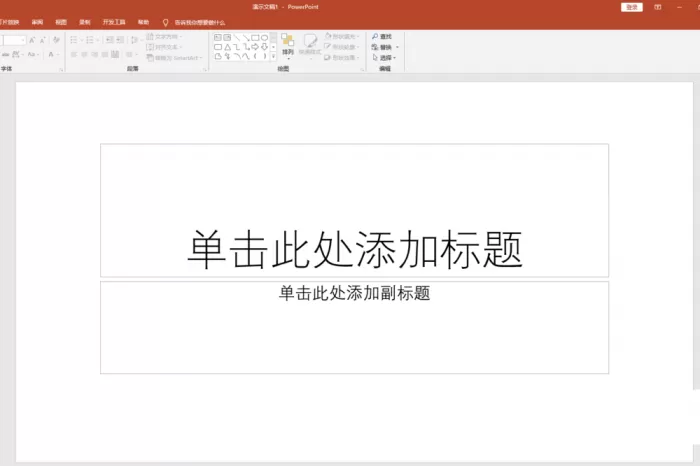Select the rectangle shape in first gallery row
The width and height of the screenshot is (700, 466).
255,37
